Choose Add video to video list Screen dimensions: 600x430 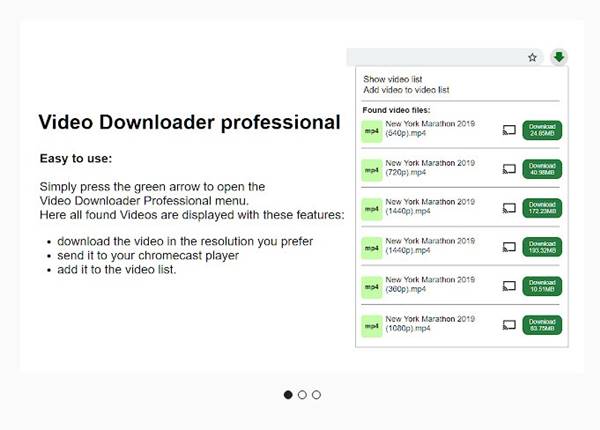[406, 89]
